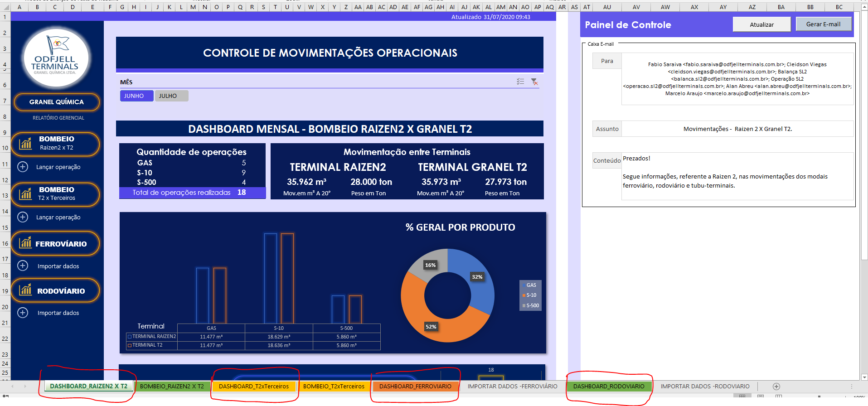
Task: Click the Atualizar button
Action: pyautogui.click(x=761, y=24)
